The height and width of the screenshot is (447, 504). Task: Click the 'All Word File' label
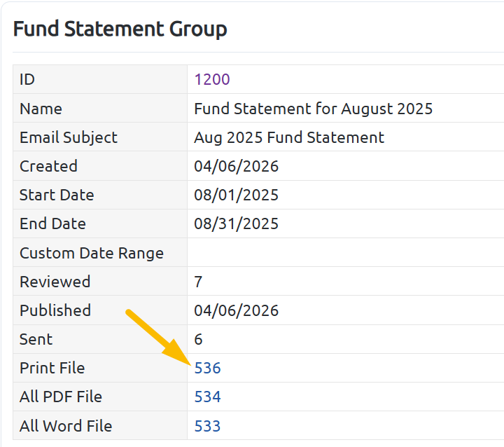[x=66, y=426]
